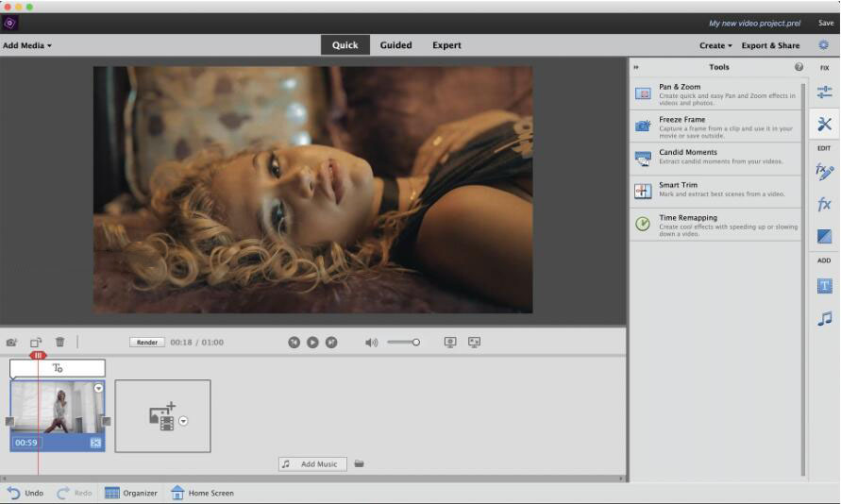Click the Candid Moments icon

pyautogui.click(x=643, y=159)
